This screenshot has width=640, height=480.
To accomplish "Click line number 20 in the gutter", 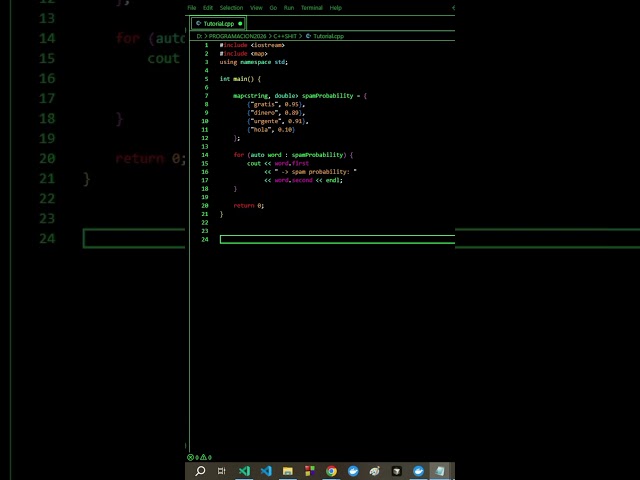I will tap(204, 206).
